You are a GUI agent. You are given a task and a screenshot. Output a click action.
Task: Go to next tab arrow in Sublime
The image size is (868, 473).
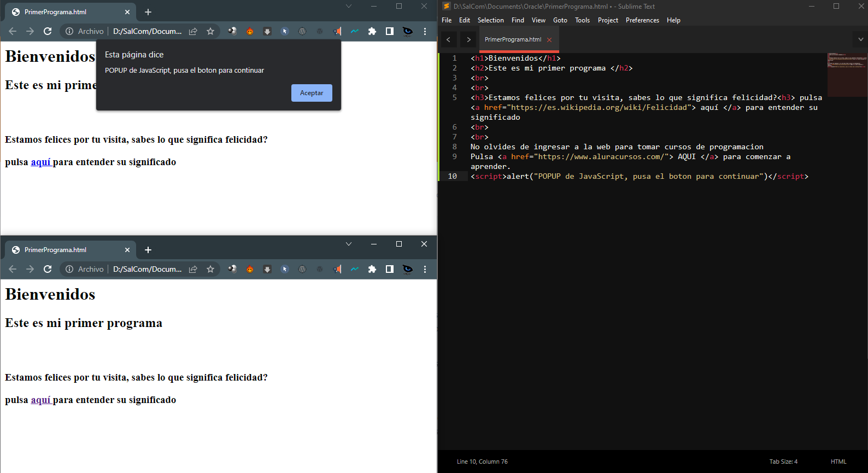click(x=468, y=39)
